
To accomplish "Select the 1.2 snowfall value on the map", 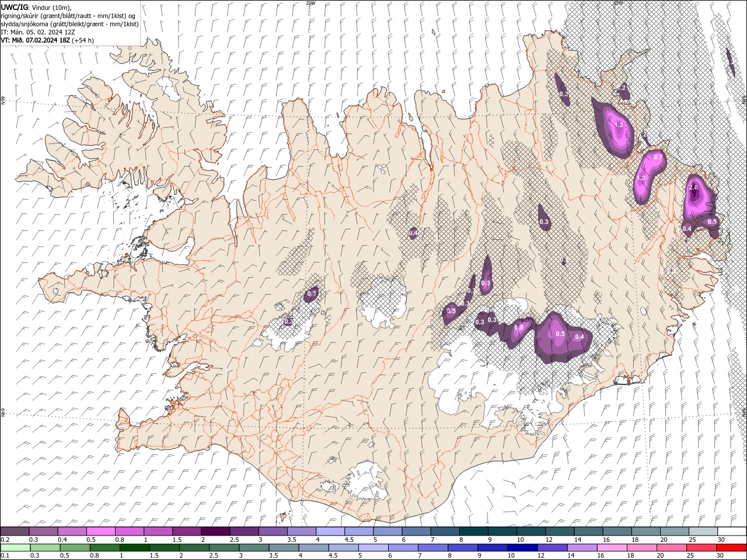I will 640,178.
